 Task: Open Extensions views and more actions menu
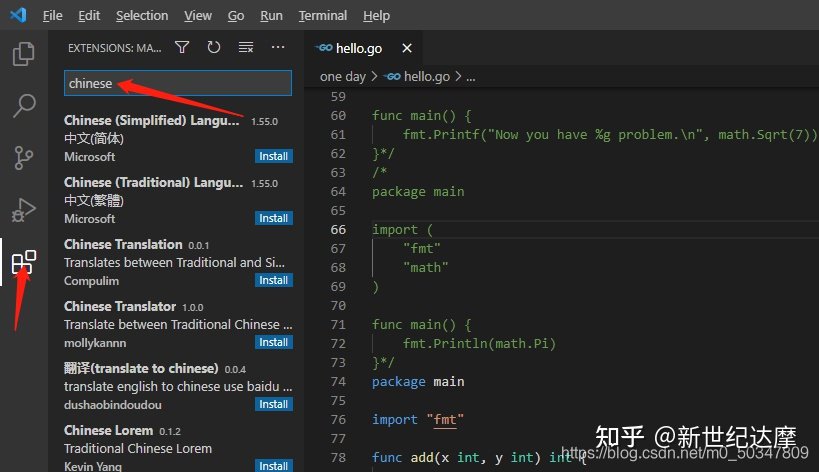pyautogui.click(x=278, y=48)
